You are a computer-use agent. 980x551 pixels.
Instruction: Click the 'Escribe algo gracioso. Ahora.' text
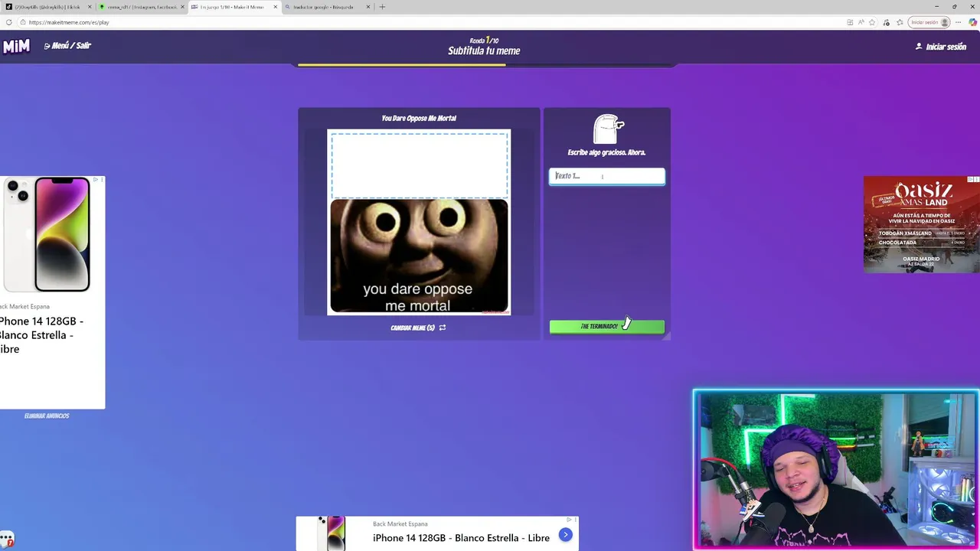(x=606, y=153)
